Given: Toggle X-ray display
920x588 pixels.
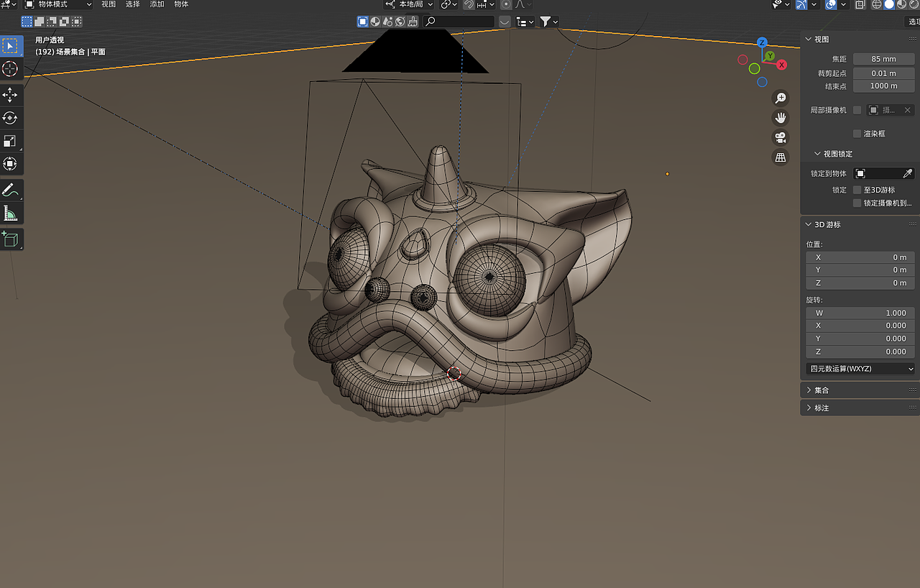Looking at the screenshot, I should pyautogui.click(x=860, y=4).
